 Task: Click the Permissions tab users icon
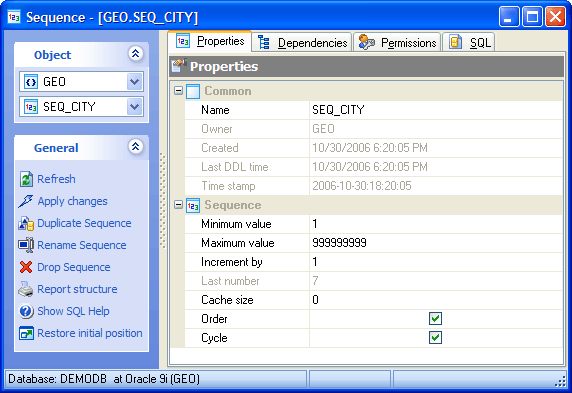pyautogui.click(x=366, y=42)
